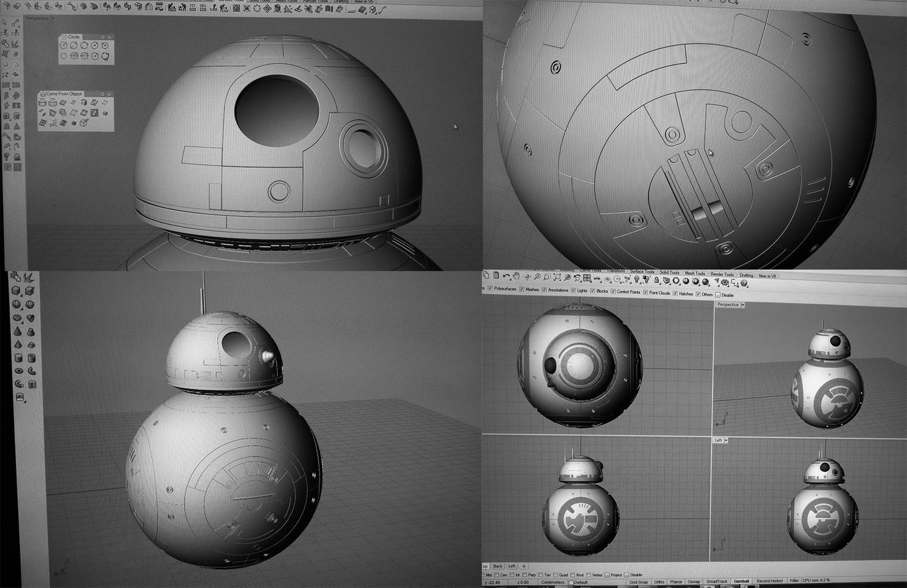907x588 pixels.
Task: Click the four-viewports layout icon
Action: 587,278
